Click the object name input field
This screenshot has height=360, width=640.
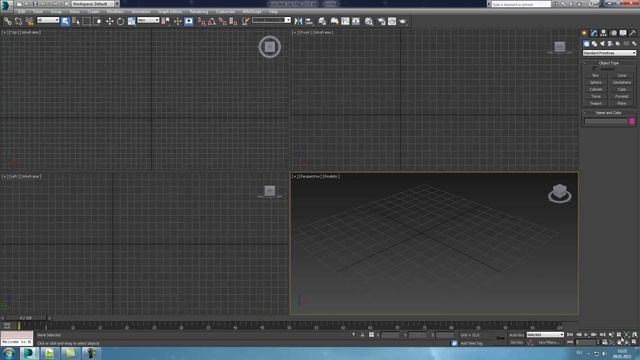(606, 121)
